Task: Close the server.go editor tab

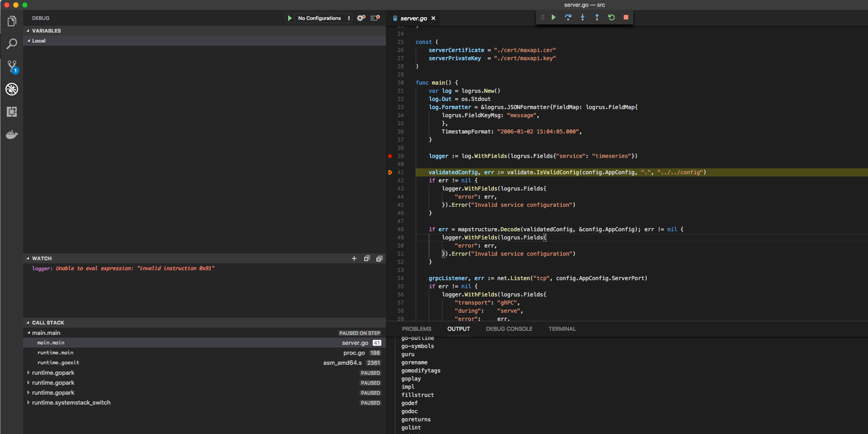Action: pyautogui.click(x=433, y=18)
